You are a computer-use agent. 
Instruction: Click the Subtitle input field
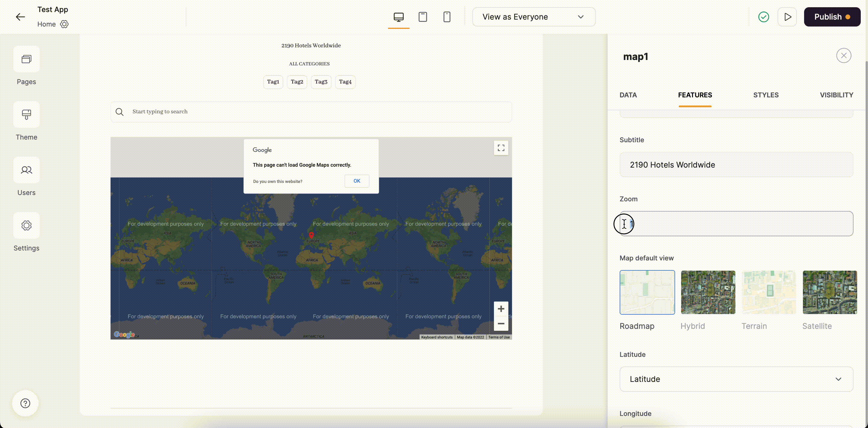pos(736,165)
